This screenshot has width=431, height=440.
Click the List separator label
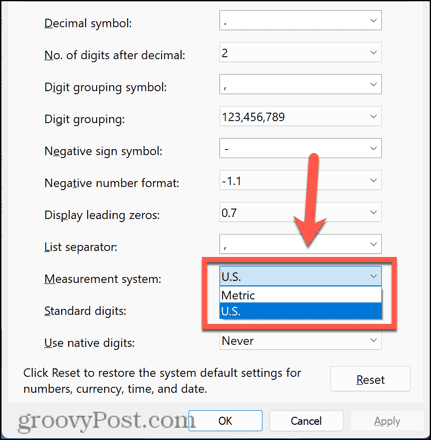[x=81, y=247]
